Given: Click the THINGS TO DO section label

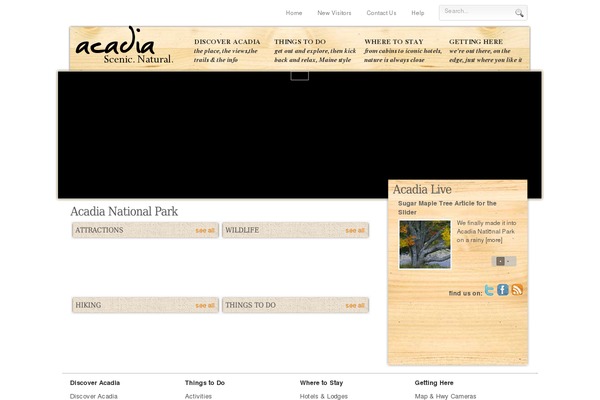Looking at the screenshot, I should [x=250, y=305].
